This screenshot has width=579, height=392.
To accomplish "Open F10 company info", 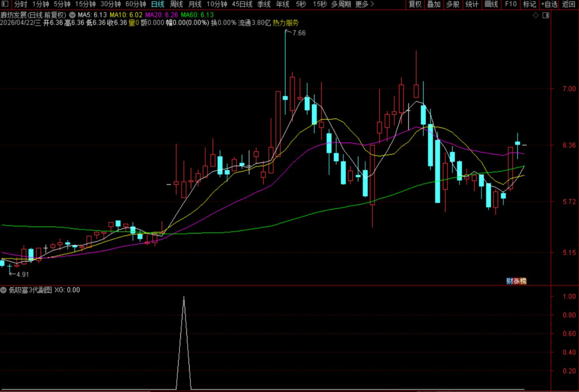I will 511,4.
